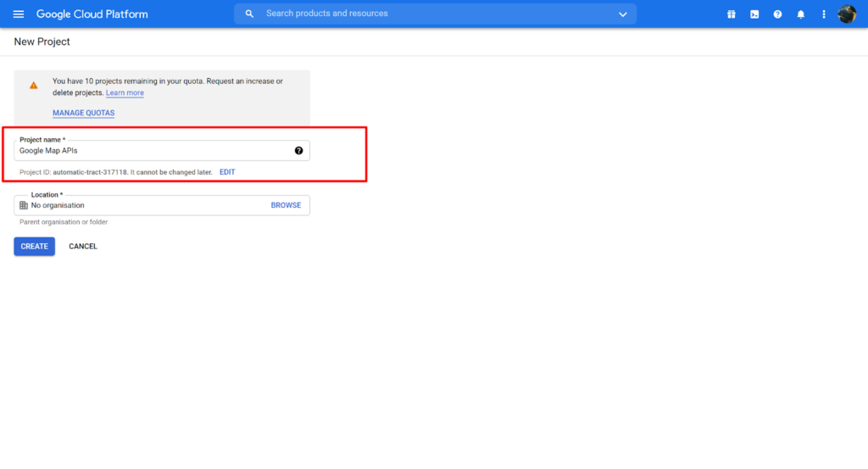Open the three-dot settings menu

[x=824, y=14]
